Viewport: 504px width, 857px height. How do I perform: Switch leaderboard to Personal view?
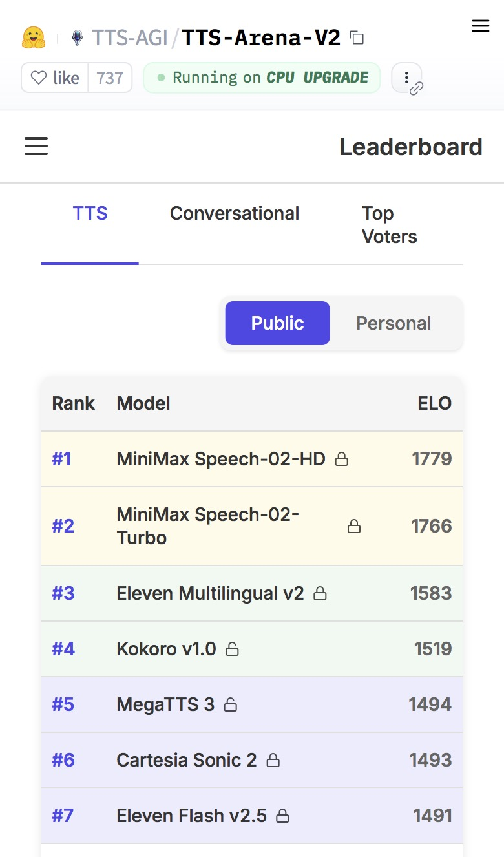(x=394, y=323)
